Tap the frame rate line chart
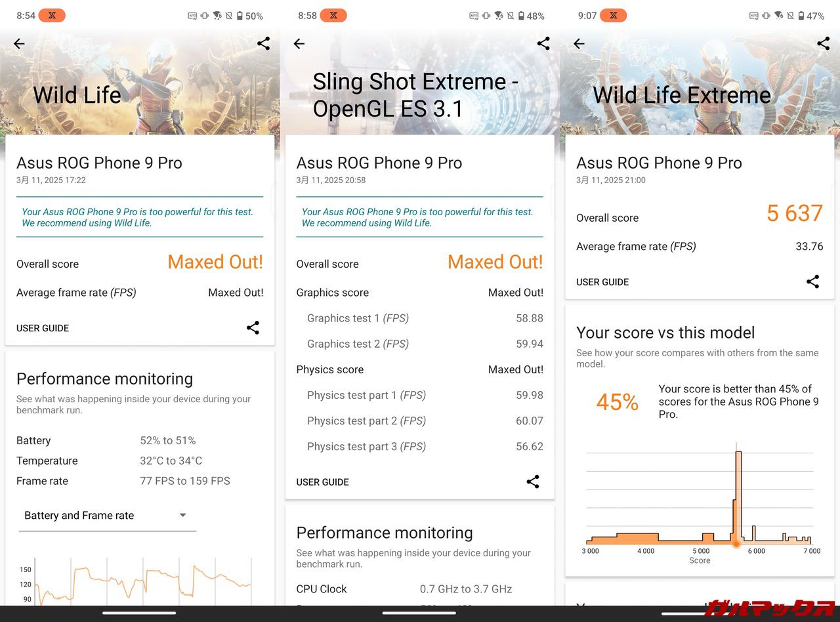The width and height of the screenshot is (840, 622). click(142, 581)
